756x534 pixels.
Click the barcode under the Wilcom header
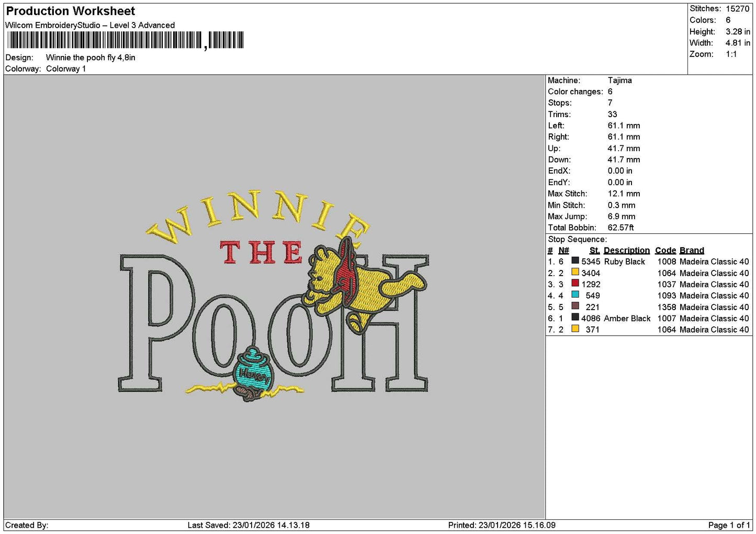(125, 40)
